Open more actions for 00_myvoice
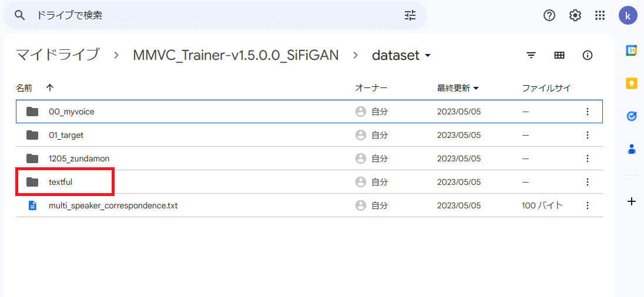The height and width of the screenshot is (297, 644). (x=588, y=111)
